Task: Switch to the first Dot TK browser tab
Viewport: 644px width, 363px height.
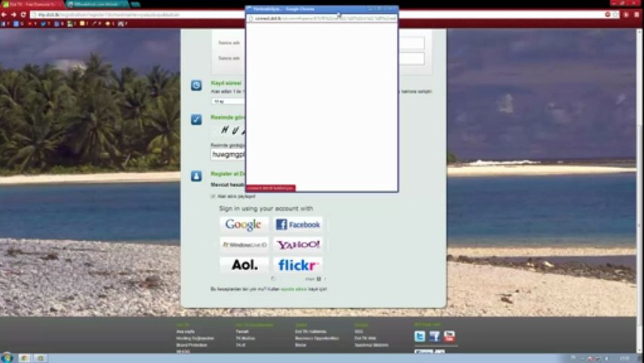Action: 33,4
